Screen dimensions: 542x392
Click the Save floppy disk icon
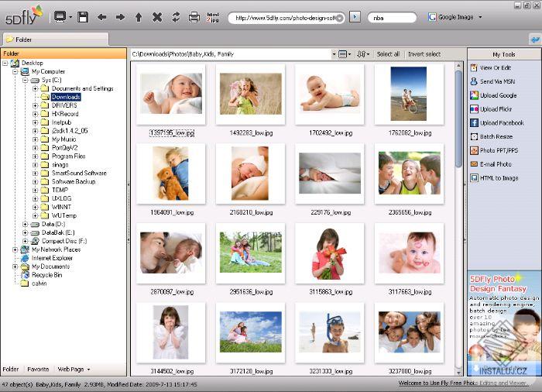click(83, 17)
